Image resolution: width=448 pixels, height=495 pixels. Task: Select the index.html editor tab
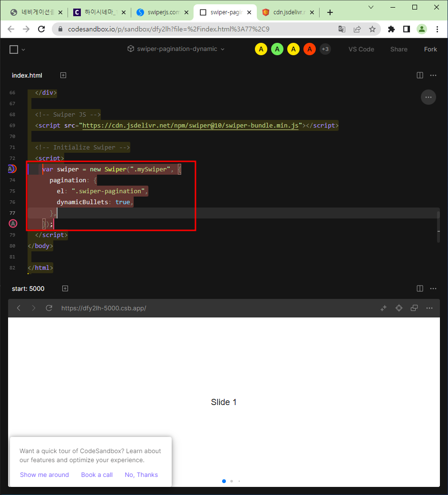point(27,76)
